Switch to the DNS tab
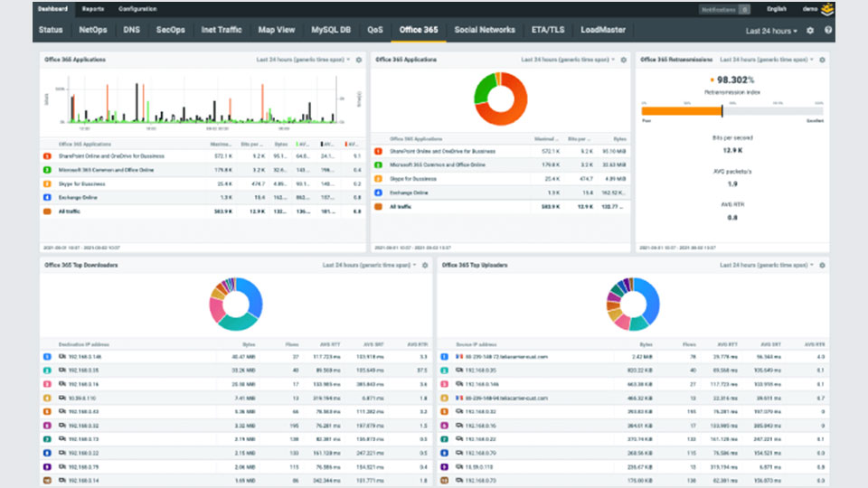Image resolution: width=868 pixels, height=488 pixels. tap(131, 30)
